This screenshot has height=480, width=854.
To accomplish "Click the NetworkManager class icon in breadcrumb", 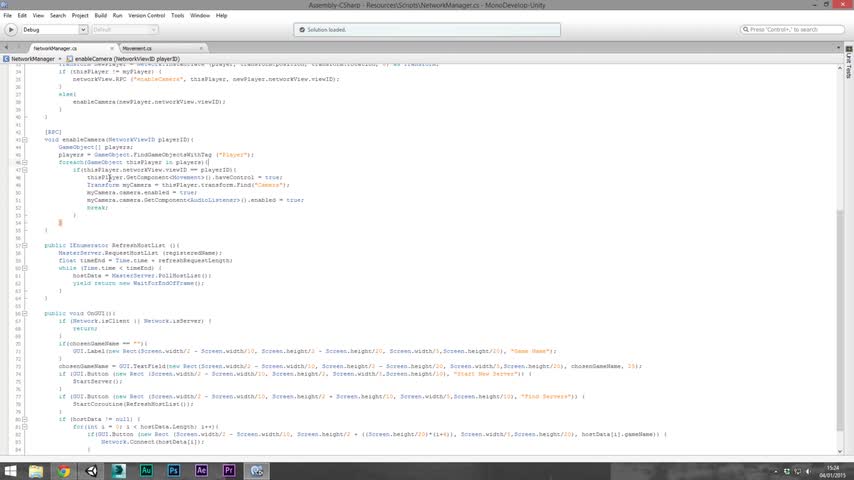I will tap(6, 59).
